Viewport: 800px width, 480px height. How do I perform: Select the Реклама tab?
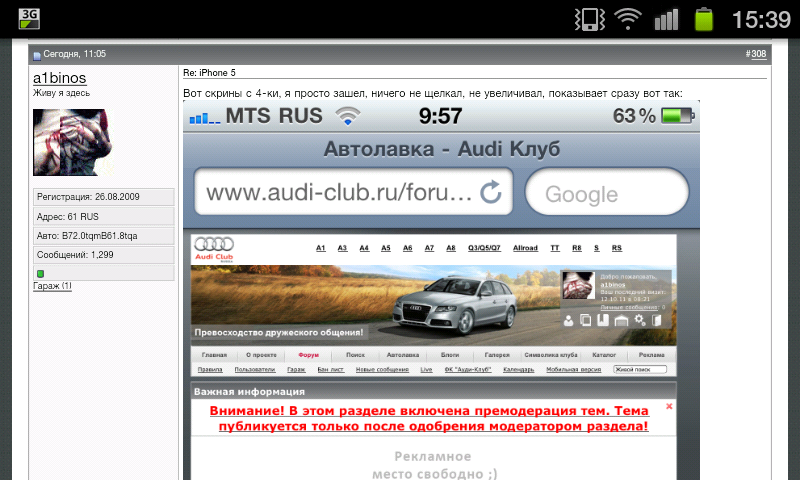(652, 355)
